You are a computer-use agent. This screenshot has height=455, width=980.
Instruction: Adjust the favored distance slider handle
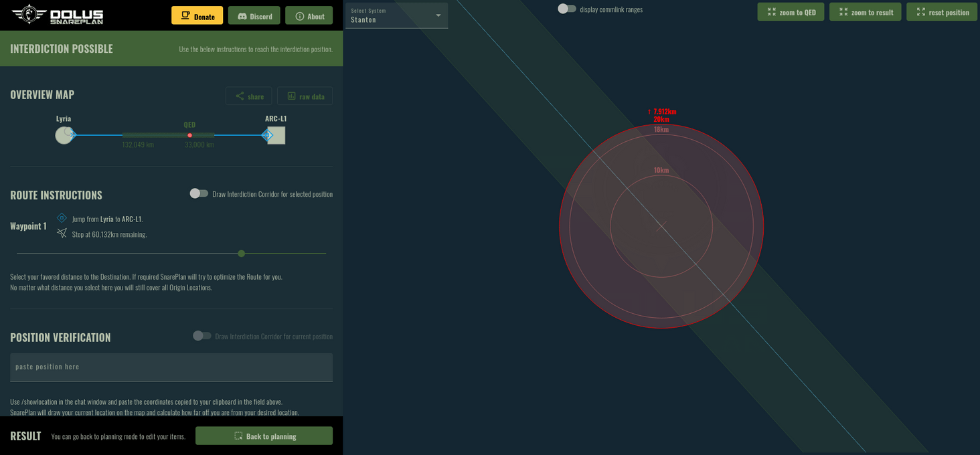(x=241, y=254)
